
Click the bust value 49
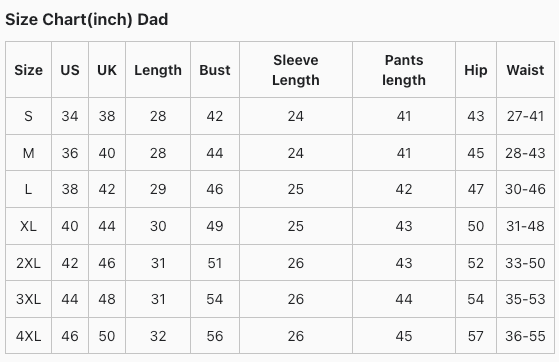[x=215, y=226]
